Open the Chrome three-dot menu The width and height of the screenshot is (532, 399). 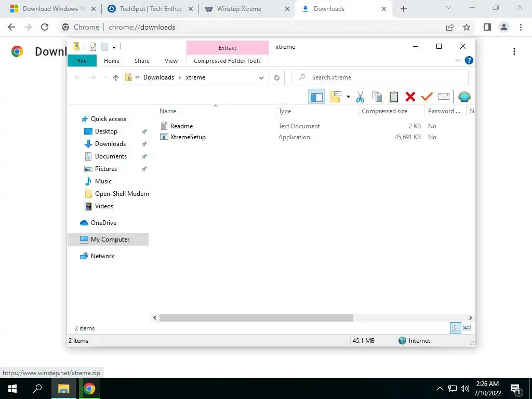click(521, 27)
